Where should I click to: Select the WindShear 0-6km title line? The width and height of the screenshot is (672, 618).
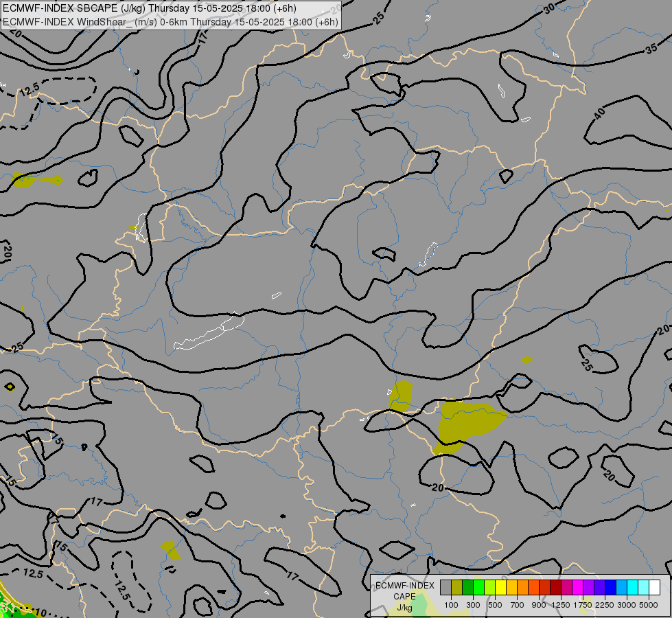click(x=170, y=22)
